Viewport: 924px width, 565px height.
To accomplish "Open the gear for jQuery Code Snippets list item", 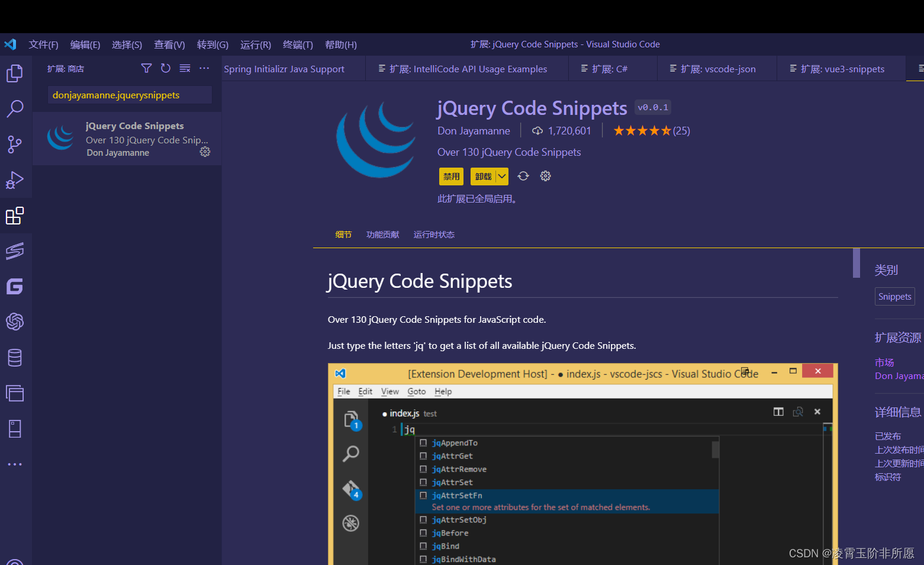I will (205, 152).
